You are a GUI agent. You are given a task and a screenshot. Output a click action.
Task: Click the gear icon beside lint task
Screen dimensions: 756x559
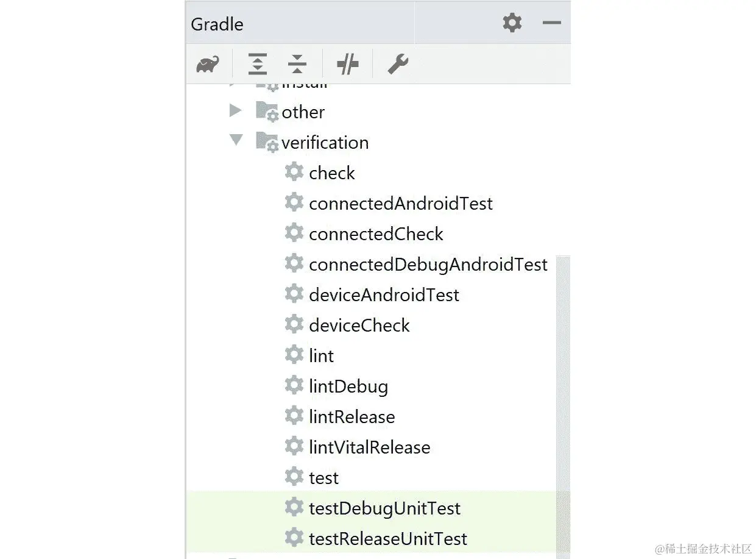(x=294, y=355)
